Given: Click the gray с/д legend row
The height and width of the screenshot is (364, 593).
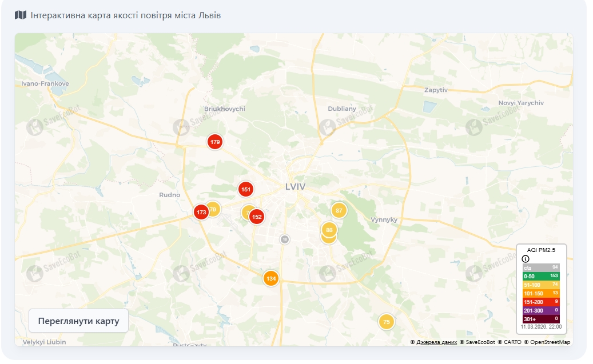Looking at the screenshot, I should click(541, 267).
